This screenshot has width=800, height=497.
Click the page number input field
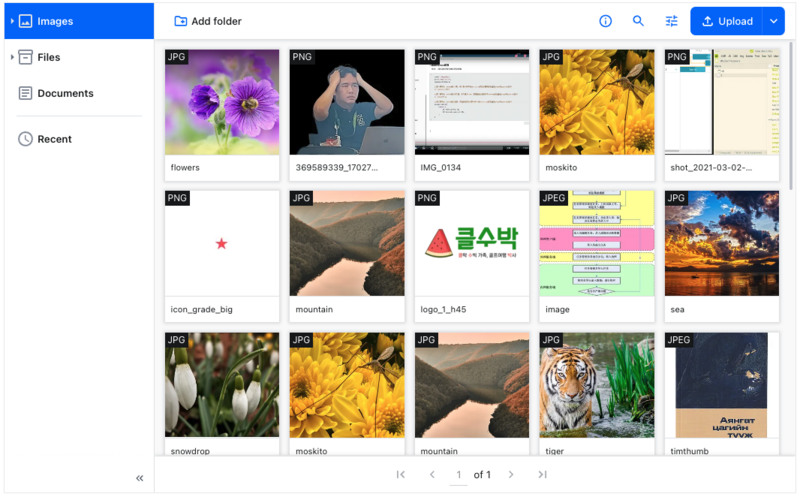[459, 474]
